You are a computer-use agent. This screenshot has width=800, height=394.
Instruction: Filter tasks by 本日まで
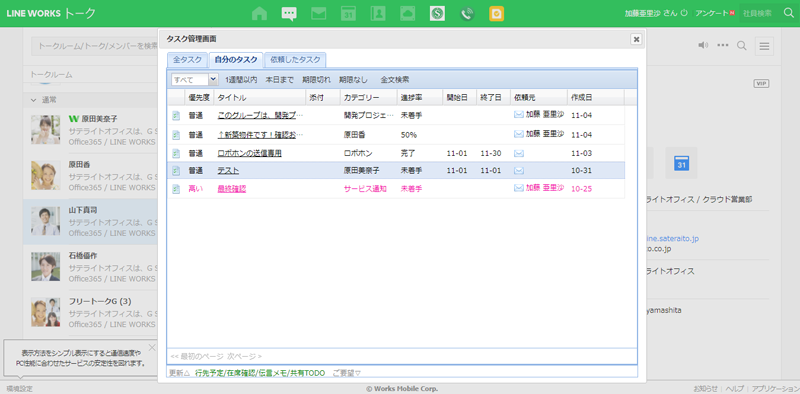(x=280, y=80)
